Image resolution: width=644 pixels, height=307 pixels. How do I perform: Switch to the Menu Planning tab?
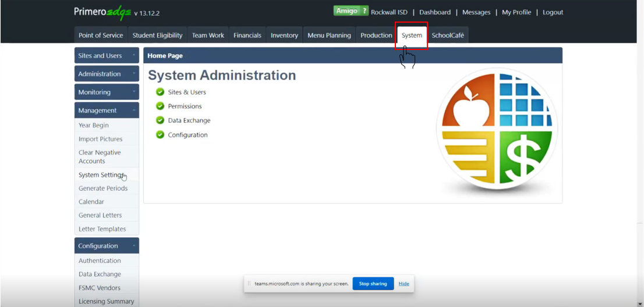(x=329, y=35)
